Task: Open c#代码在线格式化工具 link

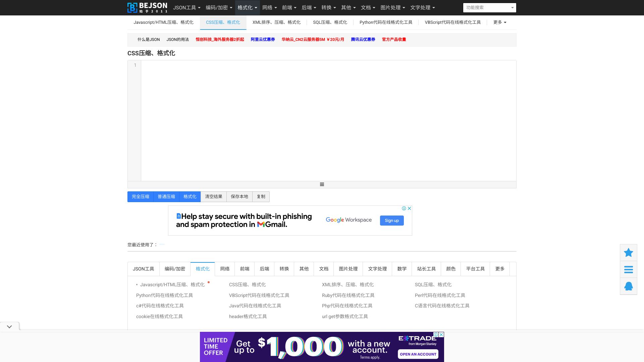Action: (x=160, y=306)
